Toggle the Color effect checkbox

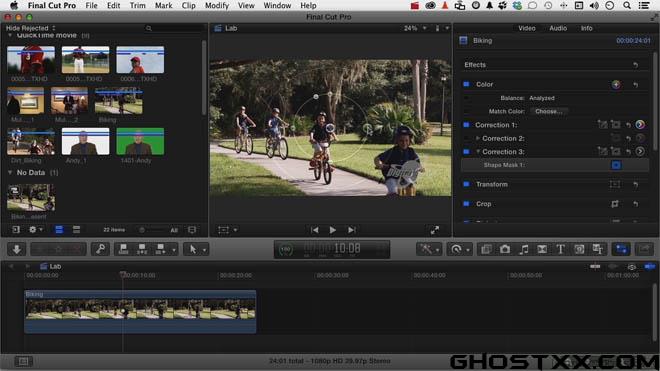pyautogui.click(x=466, y=84)
